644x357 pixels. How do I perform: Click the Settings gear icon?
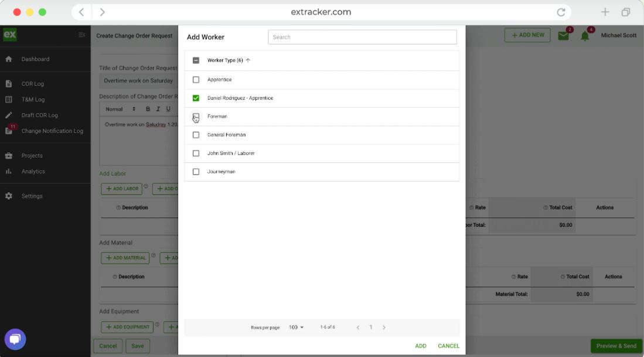[x=8, y=195]
